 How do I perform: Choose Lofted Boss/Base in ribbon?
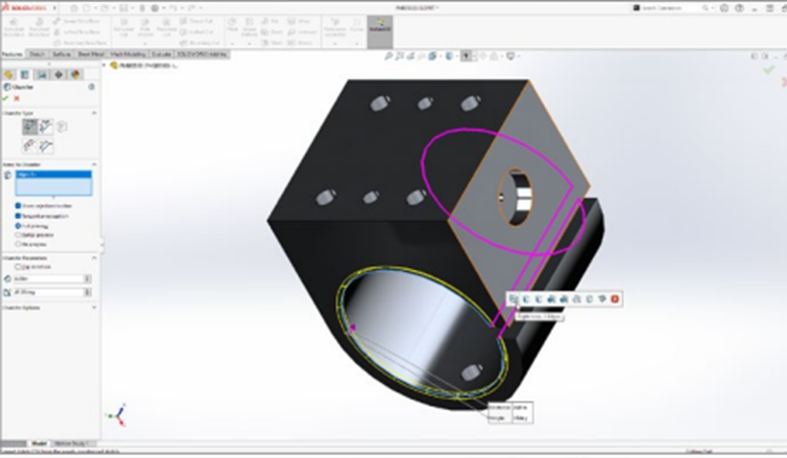pyautogui.click(x=77, y=32)
